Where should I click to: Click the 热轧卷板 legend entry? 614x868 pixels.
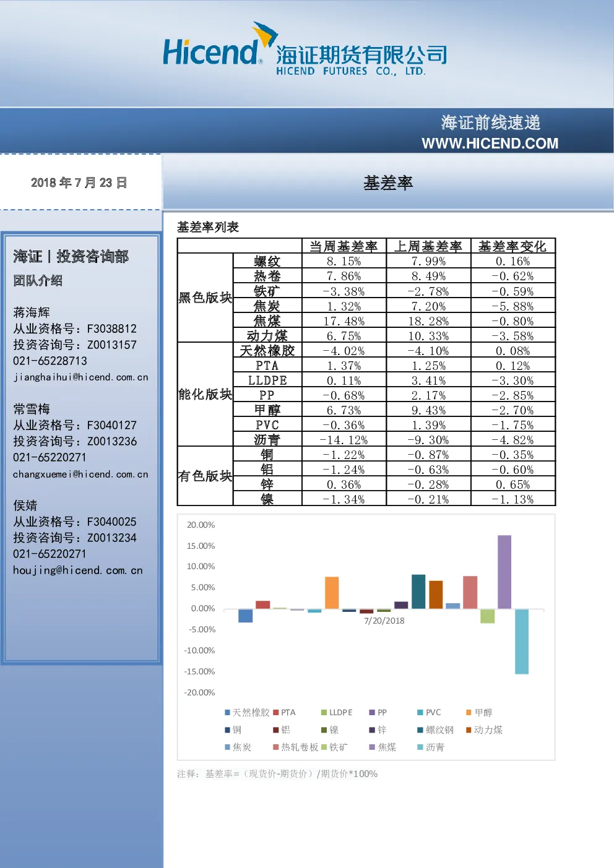(296, 747)
